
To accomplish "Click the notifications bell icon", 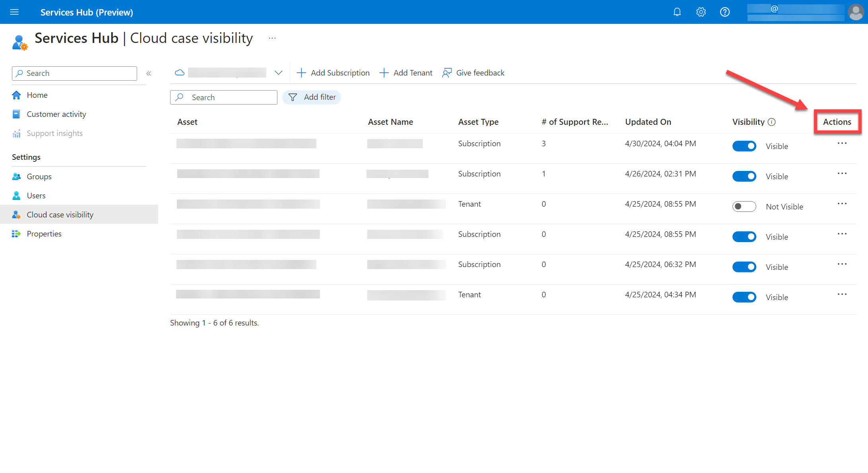I will (x=676, y=12).
